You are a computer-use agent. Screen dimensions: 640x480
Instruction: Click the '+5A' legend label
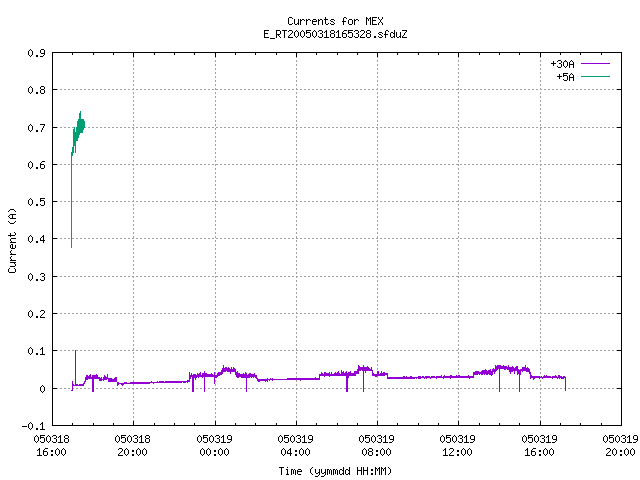tap(565, 77)
